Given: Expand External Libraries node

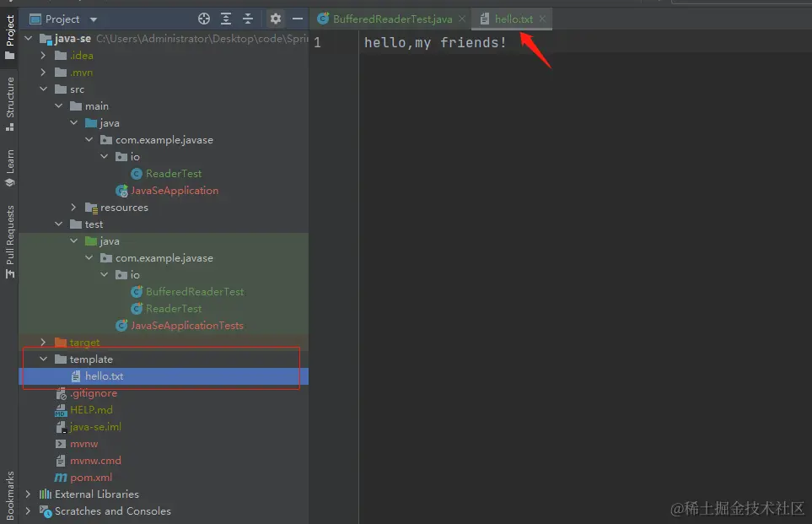Looking at the screenshot, I should tap(29, 494).
